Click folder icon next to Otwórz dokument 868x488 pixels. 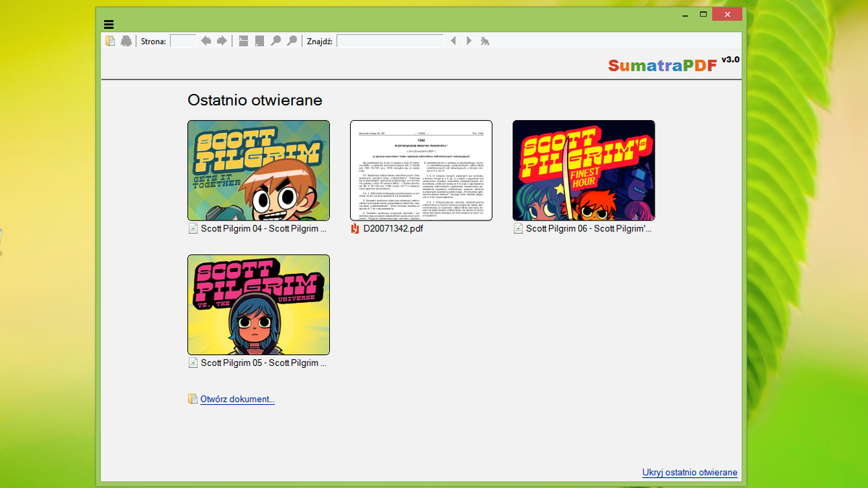(192, 399)
